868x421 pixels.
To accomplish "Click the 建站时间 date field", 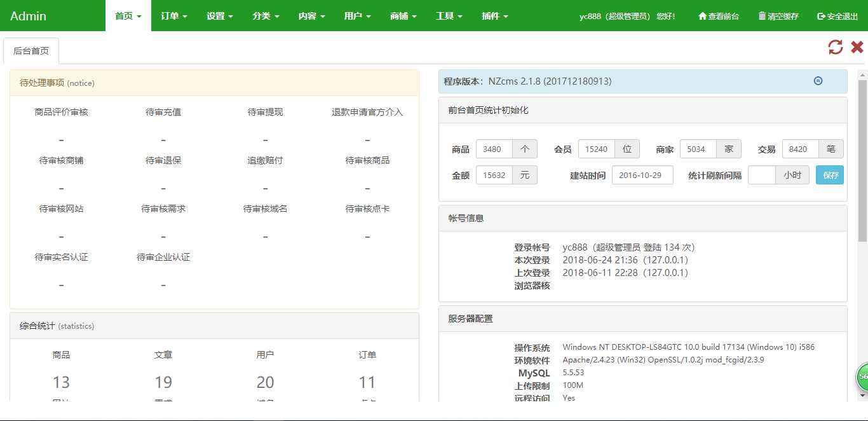I will tap(642, 175).
